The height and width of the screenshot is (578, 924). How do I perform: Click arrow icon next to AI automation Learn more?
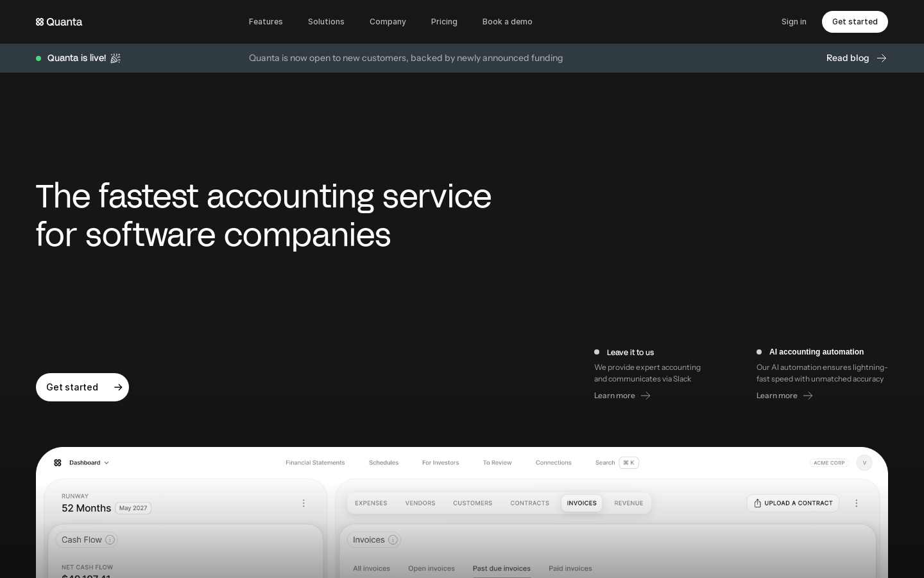(808, 396)
